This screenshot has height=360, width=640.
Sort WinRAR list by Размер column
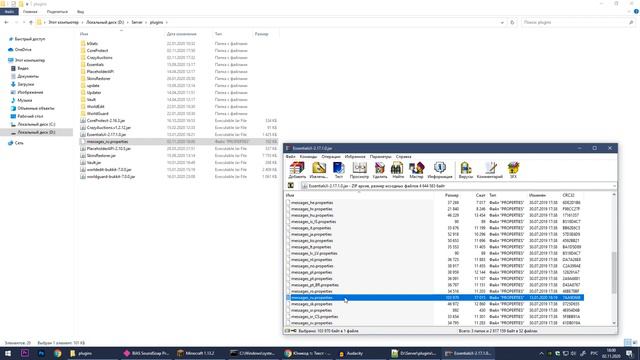[451, 196]
